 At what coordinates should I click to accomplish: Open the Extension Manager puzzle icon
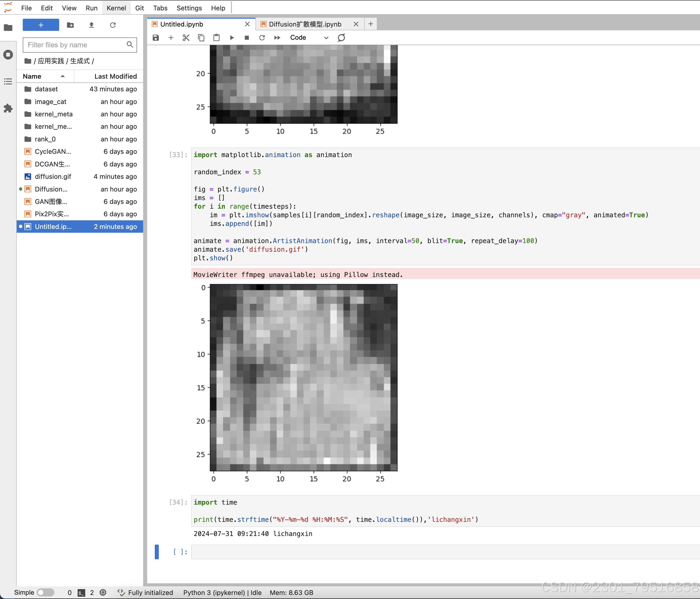coord(8,109)
